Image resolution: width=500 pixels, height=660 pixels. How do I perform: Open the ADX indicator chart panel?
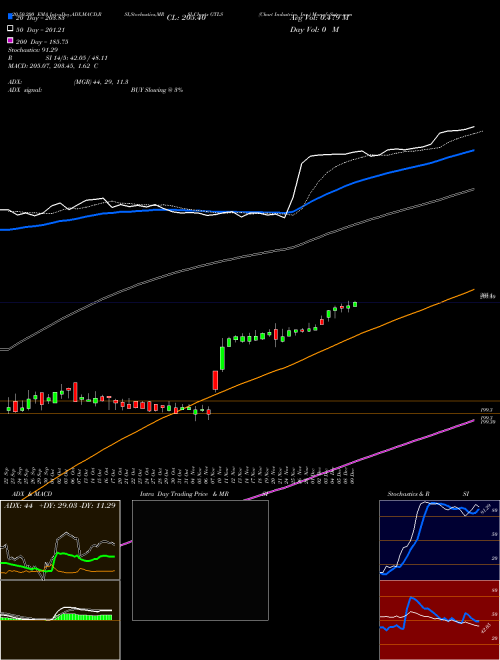[x=60, y=540]
